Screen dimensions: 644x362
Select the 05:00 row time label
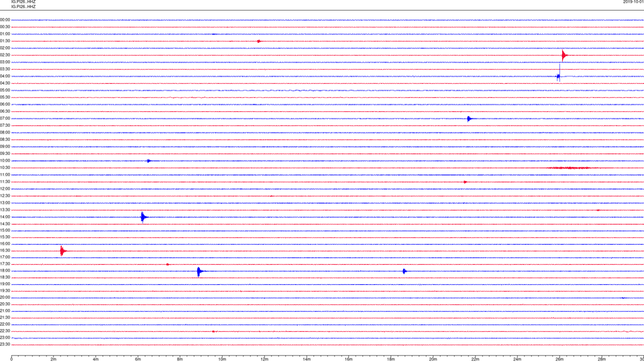5,90
